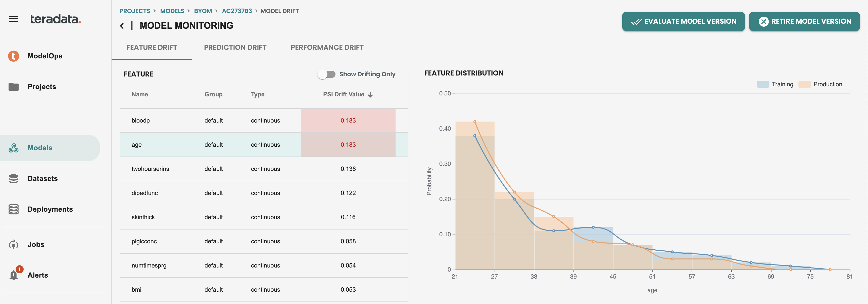Sort by the Name column header

click(140, 94)
